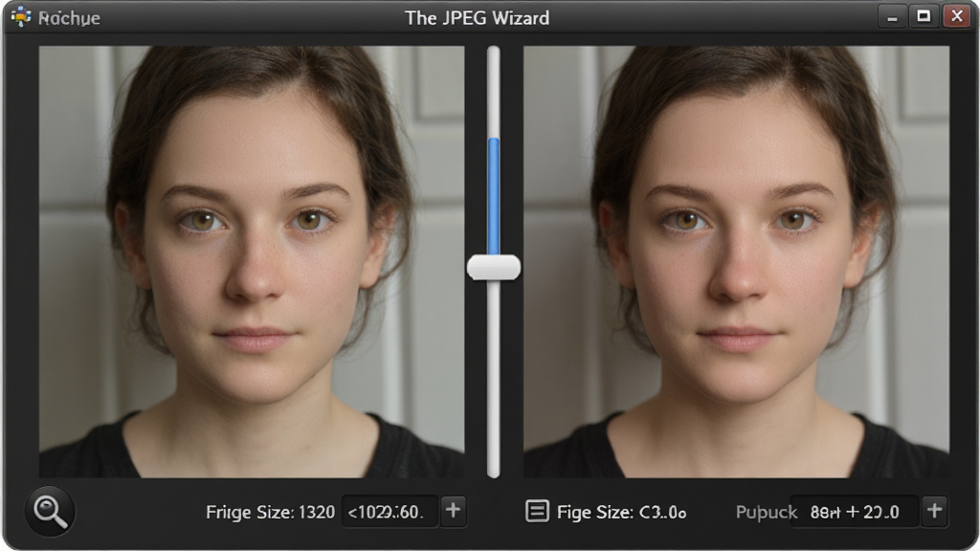Click the "Frige Size: 1320" label
Viewport: 980px width, 551px height.
[x=271, y=513]
